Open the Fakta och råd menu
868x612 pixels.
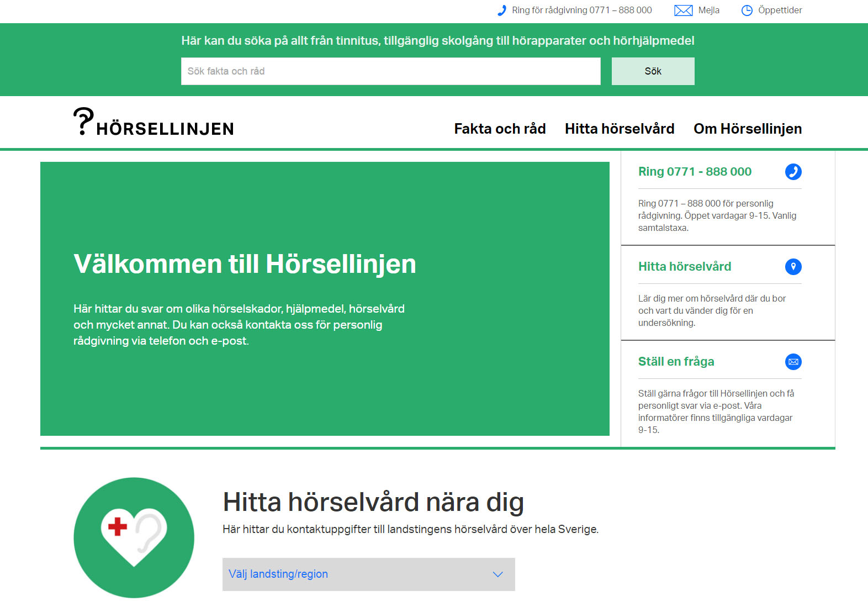[x=500, y=129]
